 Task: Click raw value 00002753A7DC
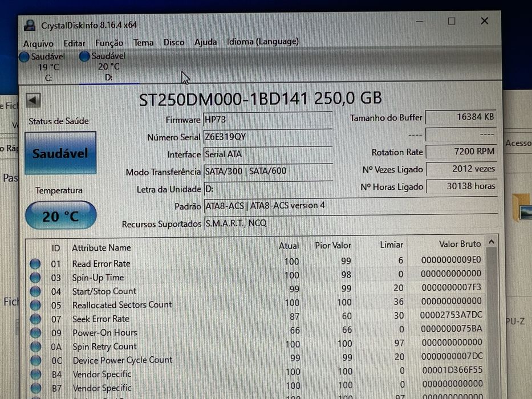pyautogui.click(x=451, y=315)
